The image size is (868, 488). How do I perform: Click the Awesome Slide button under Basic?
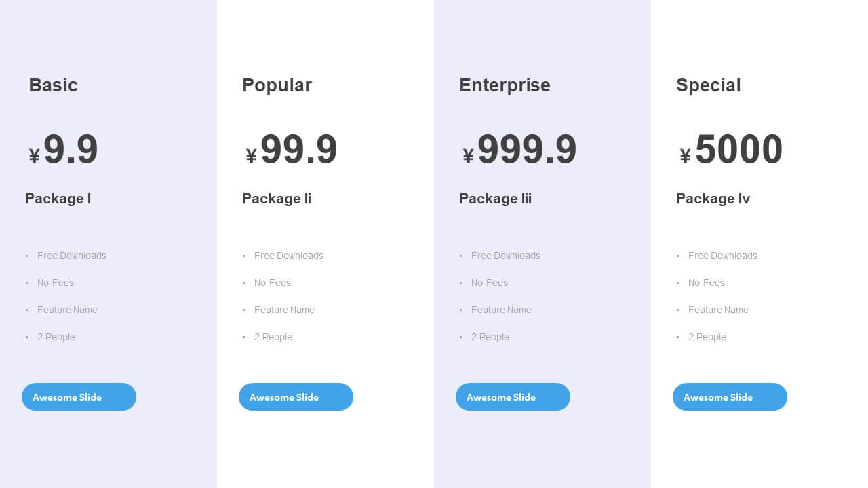[x=79, y=397]
